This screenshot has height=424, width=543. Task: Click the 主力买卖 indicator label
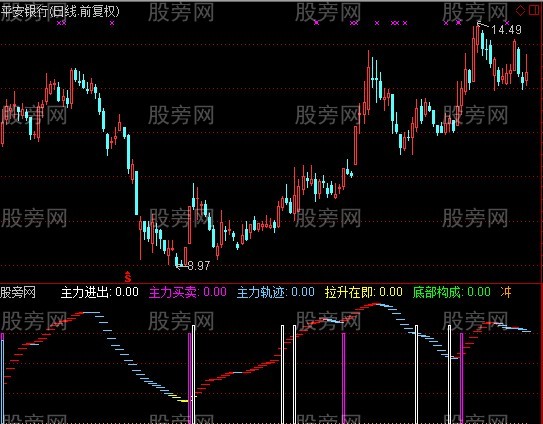click(188, 292)
